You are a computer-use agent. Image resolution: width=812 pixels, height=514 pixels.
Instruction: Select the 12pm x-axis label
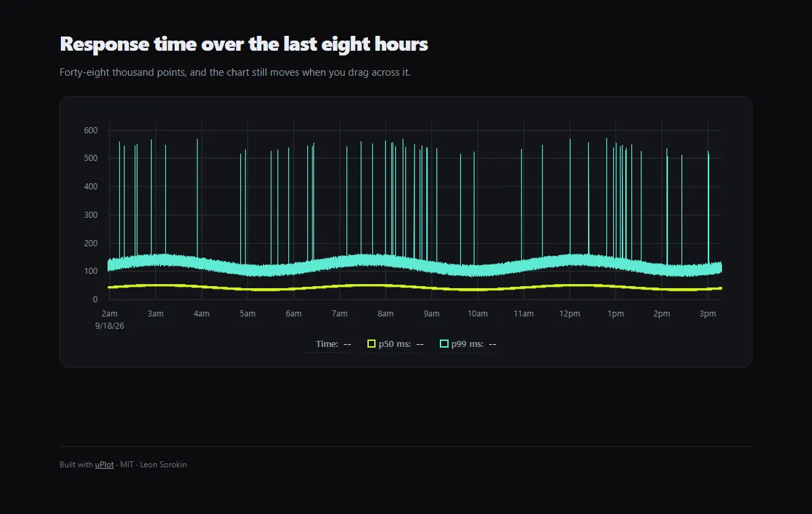pyautogui.click(x=570, y=314)
